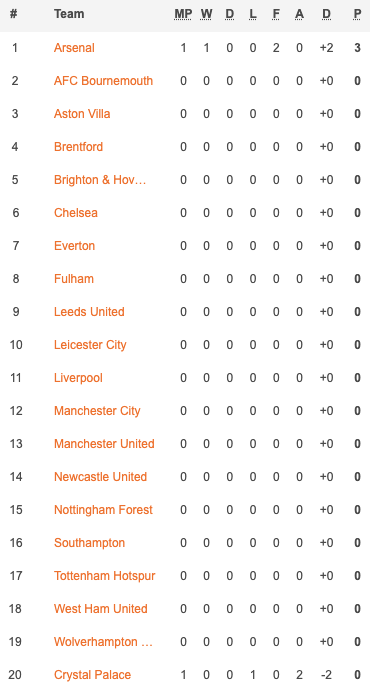Screen dimensions: 370x690
Task: Select Aston Villa in the standings
Action: [x=82, y=114]
